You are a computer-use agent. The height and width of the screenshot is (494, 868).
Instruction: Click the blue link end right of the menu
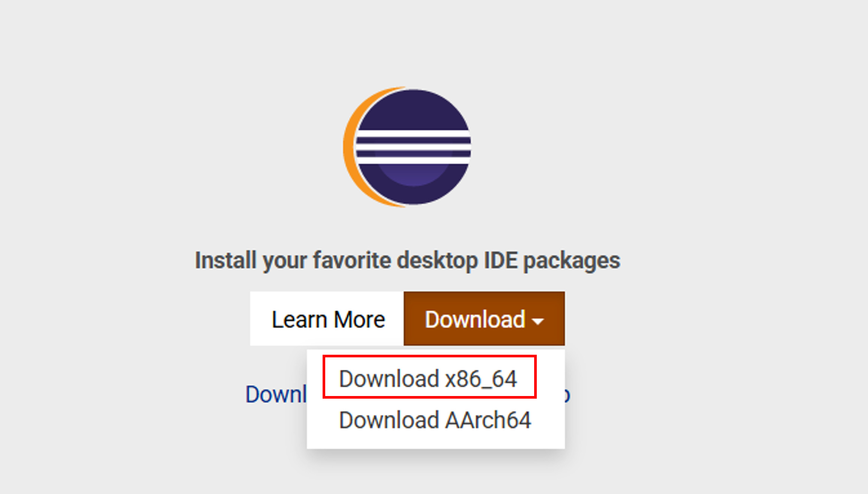click(x=568, y=395)
